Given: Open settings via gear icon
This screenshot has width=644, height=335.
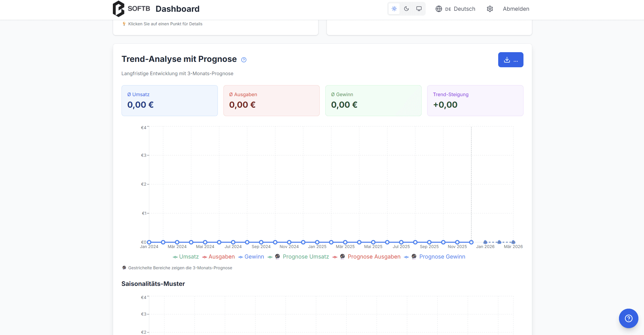Looking at the screenshot, I should click(490, 9).
